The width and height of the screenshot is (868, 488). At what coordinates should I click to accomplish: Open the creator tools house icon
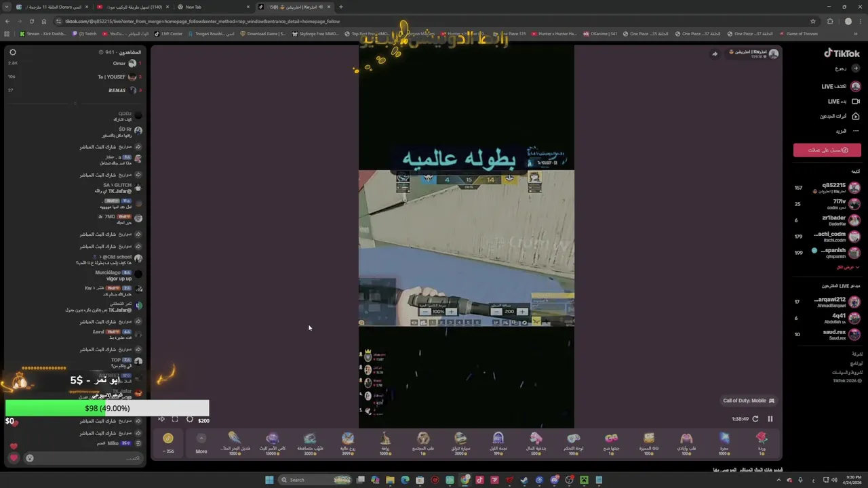[856, 116]
